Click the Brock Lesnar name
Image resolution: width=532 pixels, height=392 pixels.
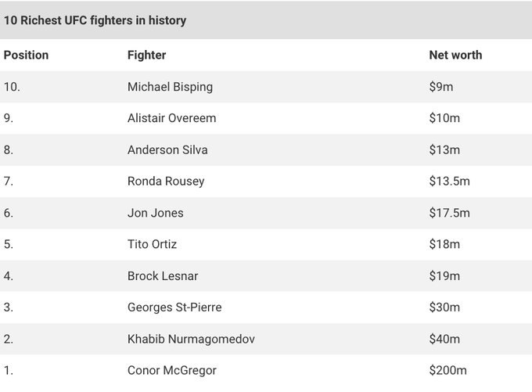coord(163,276)
